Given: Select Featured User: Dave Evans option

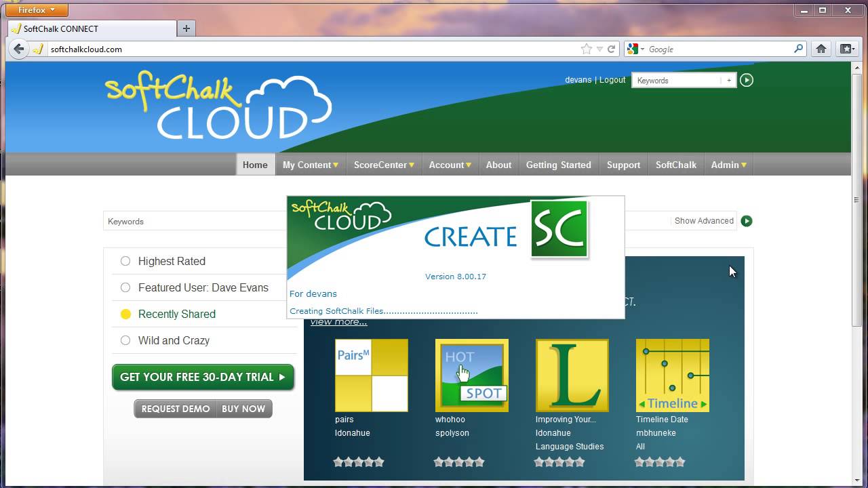Looking at the screenshot, I should tap(125, 287).
